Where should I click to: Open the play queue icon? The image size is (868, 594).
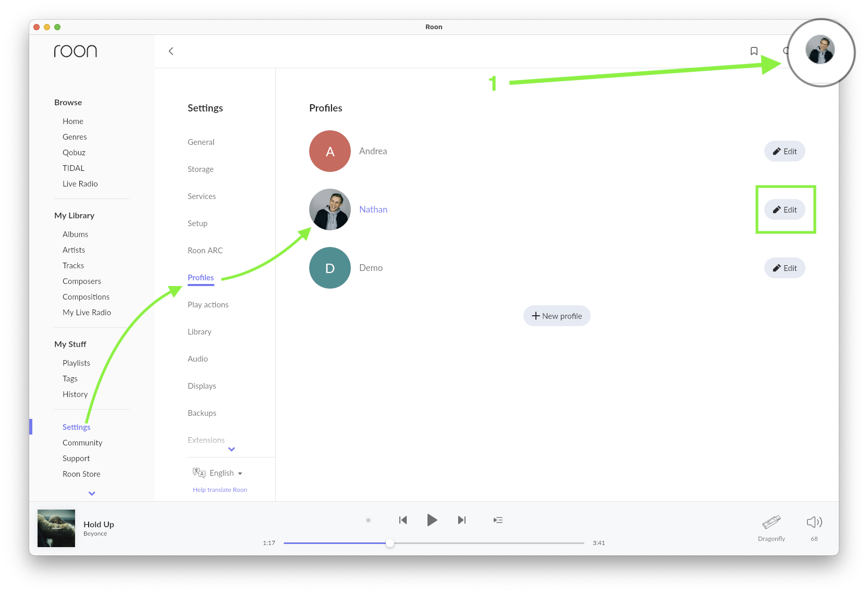tap(498, 520)
